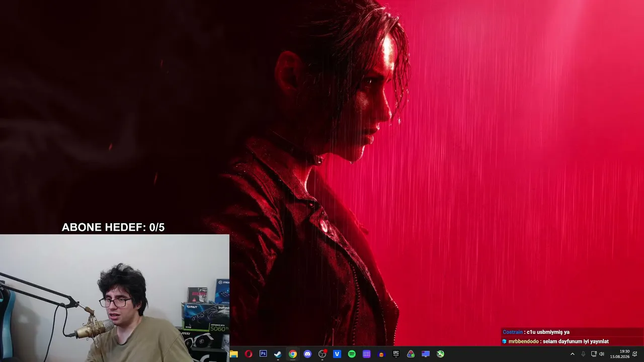Click the chat message 'c1u usbmiymiş ya'
The width and height of the screenshot is (644, 362).
tap(548, 332)
